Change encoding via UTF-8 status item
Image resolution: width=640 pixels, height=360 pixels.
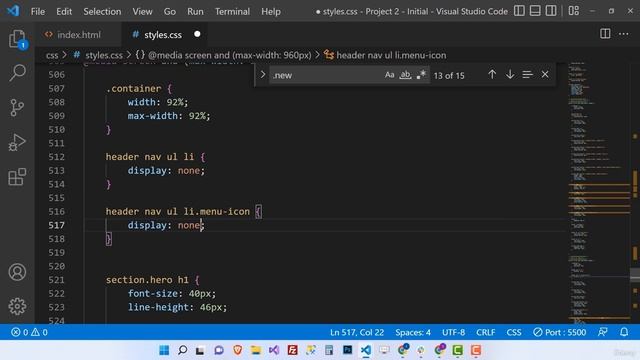click(453, 332)
